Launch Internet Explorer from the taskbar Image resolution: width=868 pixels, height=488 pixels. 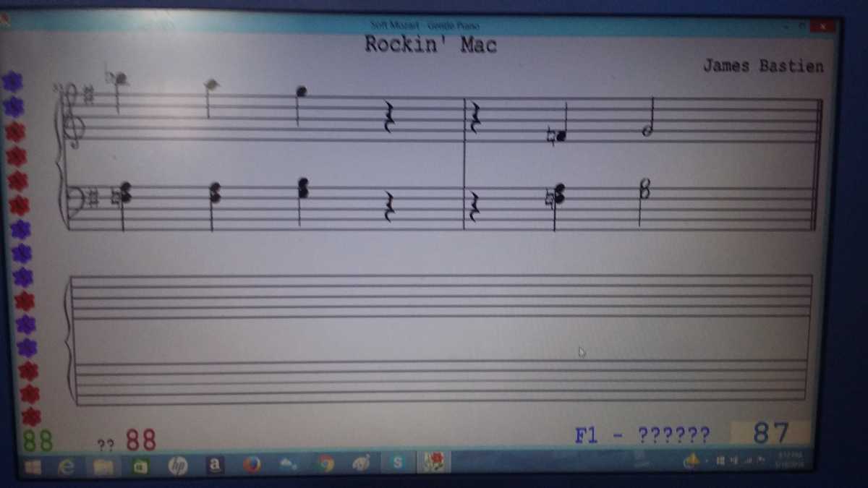click(x=67, y=467)
